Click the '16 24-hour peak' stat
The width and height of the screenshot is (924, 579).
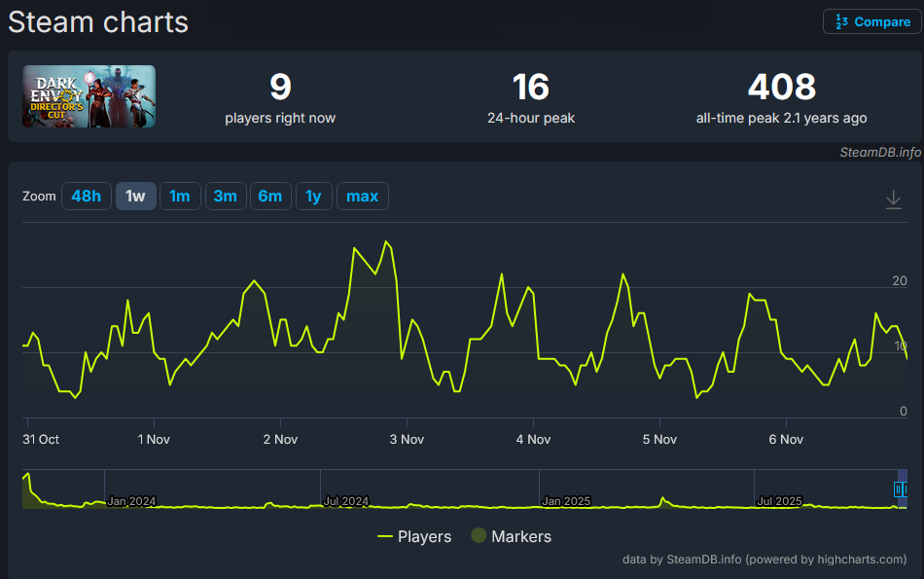click(531, 98)
